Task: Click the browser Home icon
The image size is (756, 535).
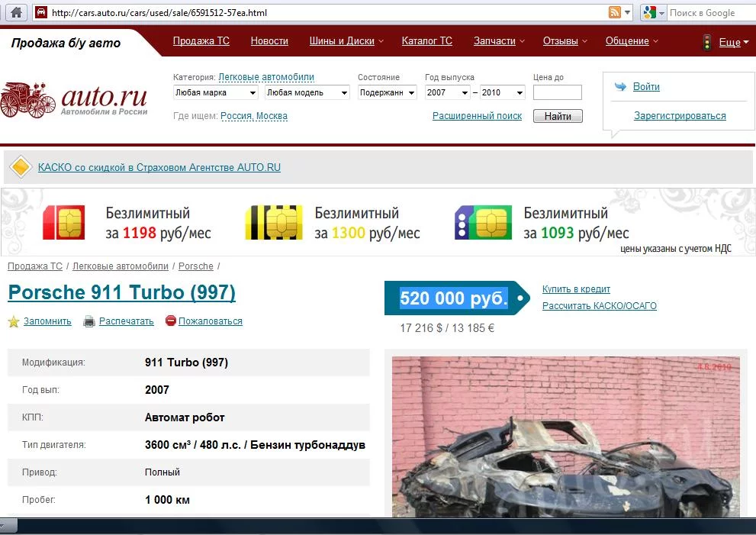Action: click(16, 12)
